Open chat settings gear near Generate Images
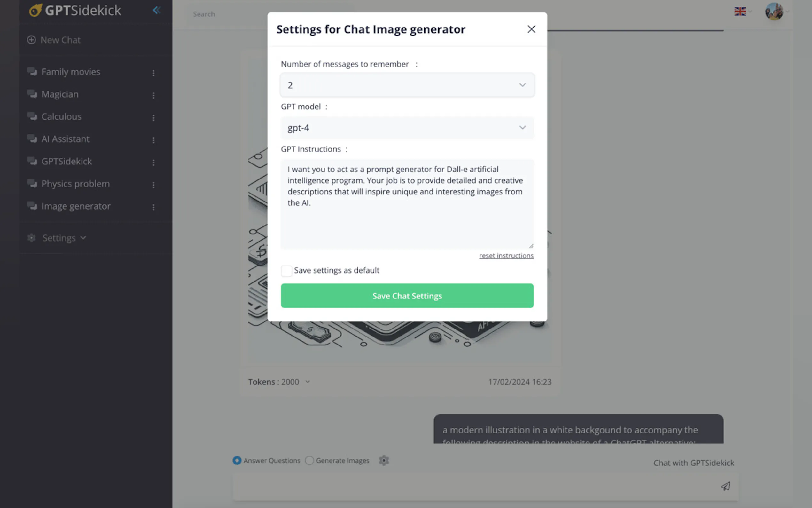The height and width of the screenshot is (508, 812). pyautogui.click(x=384, y=460)
